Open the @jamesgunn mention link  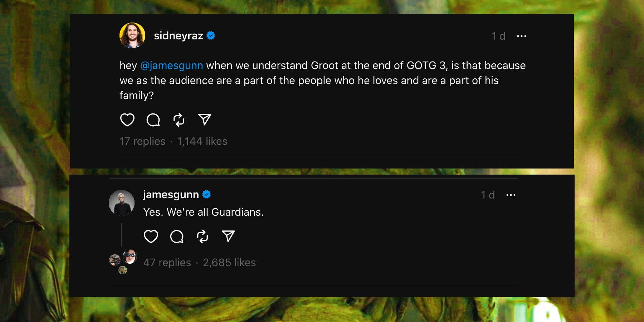point(172,65)
